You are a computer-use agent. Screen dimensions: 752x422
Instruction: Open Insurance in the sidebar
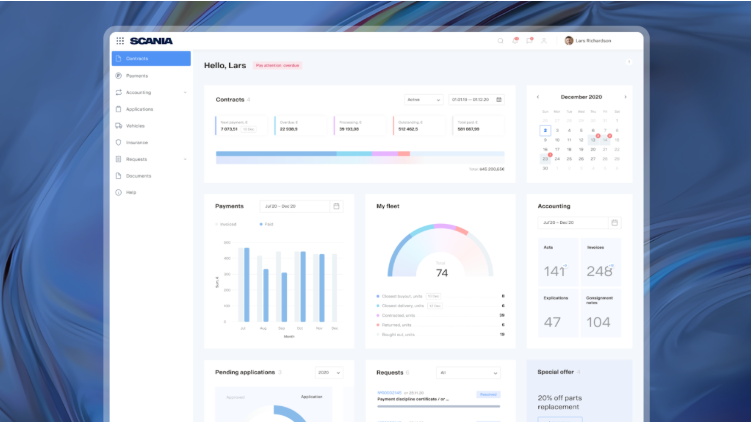coord(139,142)
